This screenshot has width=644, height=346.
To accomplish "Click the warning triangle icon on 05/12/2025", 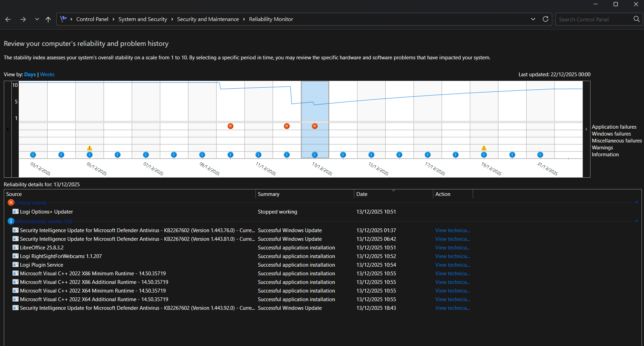I will point(89,148).
